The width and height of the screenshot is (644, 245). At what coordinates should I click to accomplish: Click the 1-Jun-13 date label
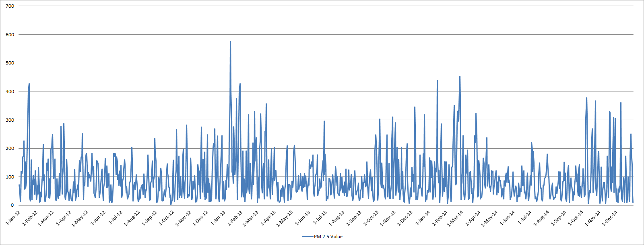(302, 218)
